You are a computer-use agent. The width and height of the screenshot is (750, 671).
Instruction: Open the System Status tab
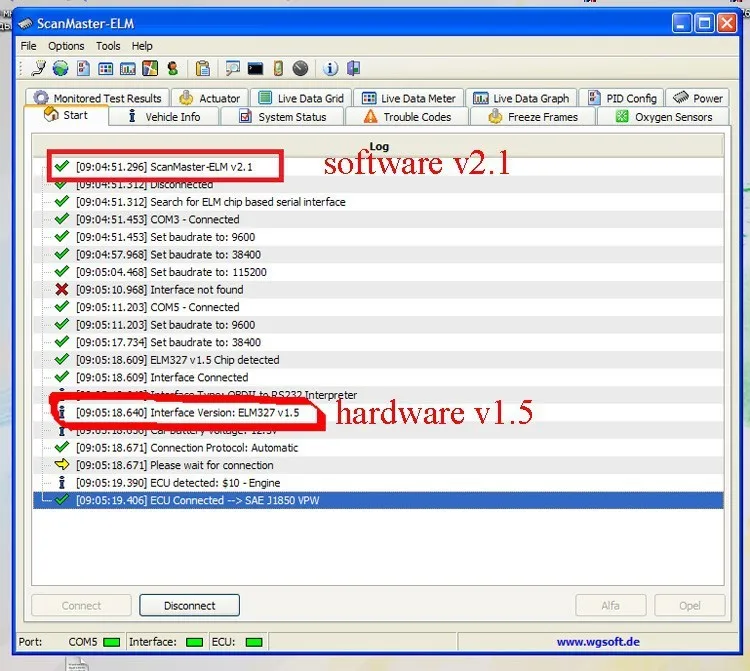click(282, 117)
